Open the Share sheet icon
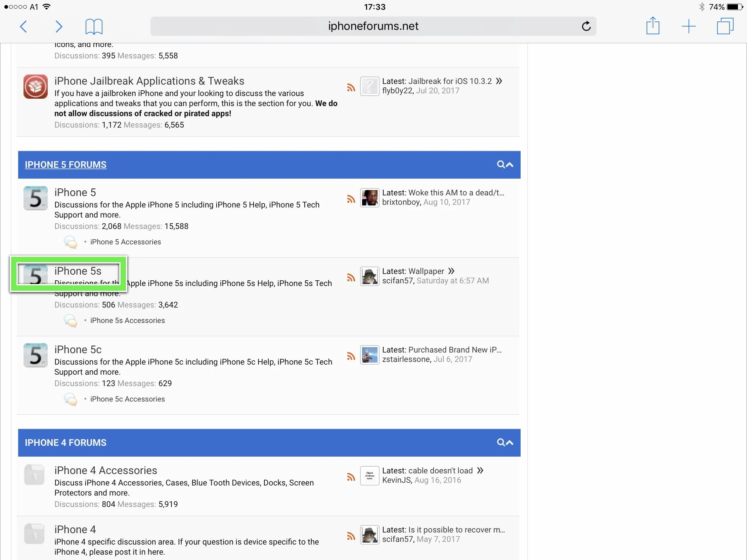The height and width of the screenshot is (560, 747). click(x=652, y=26)
